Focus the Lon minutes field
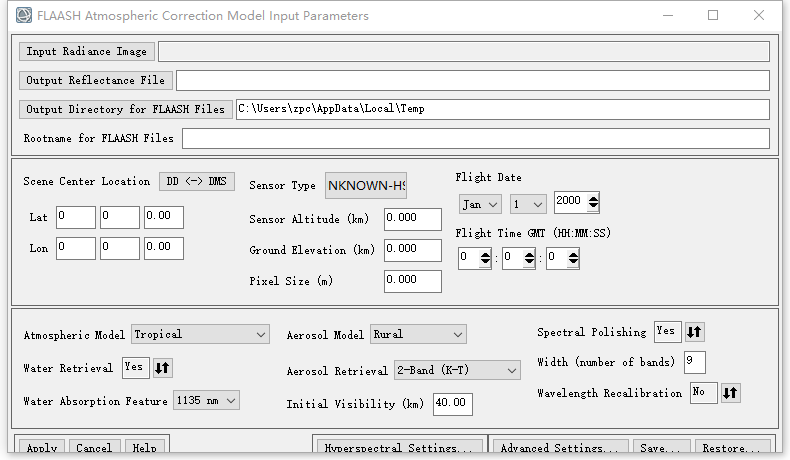 click(x=119, y=248)
